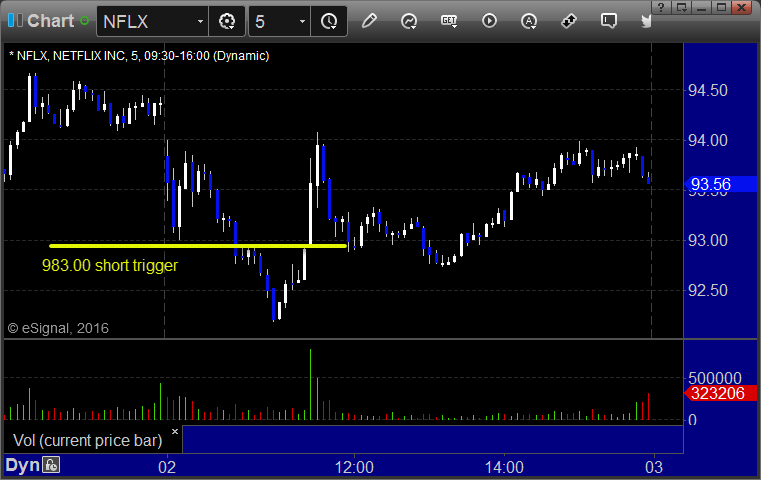This screenshot has width=761, height=480.
Task: Click the 03 date axis label
Action: 654,467
